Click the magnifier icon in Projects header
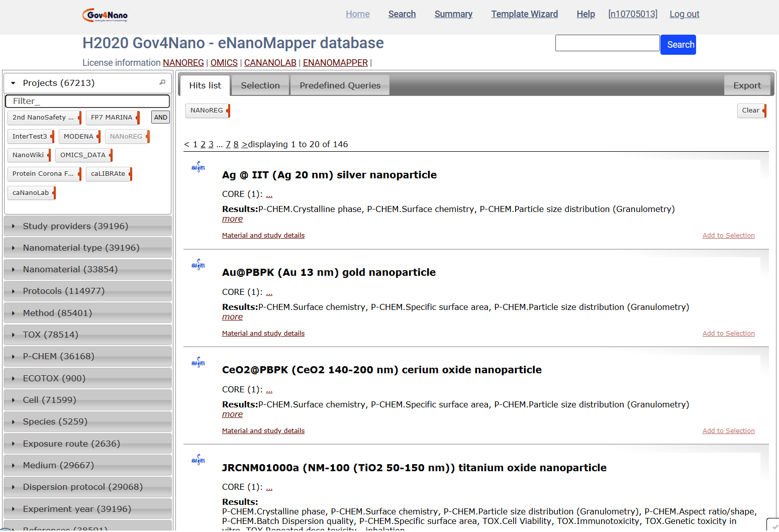779x532 pixels. pos(162,82)
